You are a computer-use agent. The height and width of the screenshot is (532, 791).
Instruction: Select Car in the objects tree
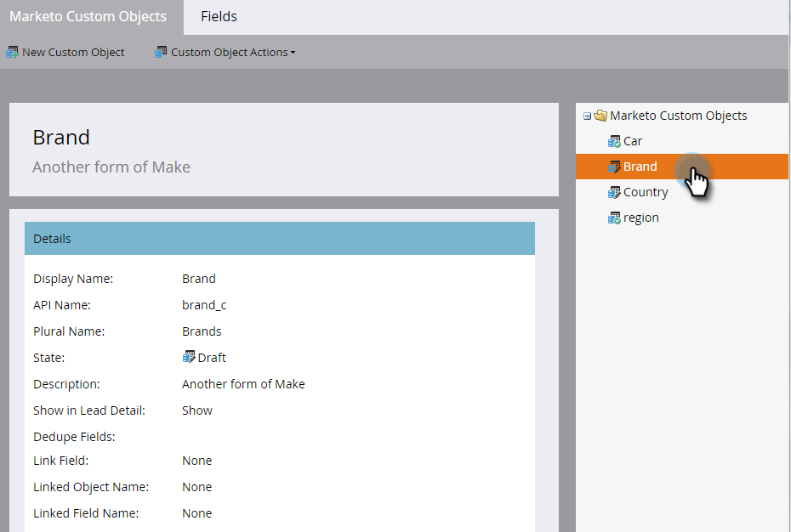point(633,141)
